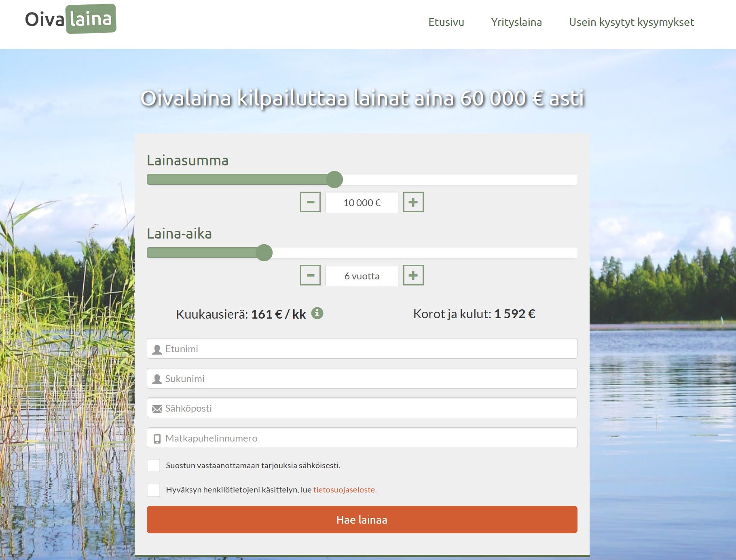Screen dimensions: 736x560
Task: Focus the Etunimi input field
Action: pyautogui.click(x=362, y=349)
